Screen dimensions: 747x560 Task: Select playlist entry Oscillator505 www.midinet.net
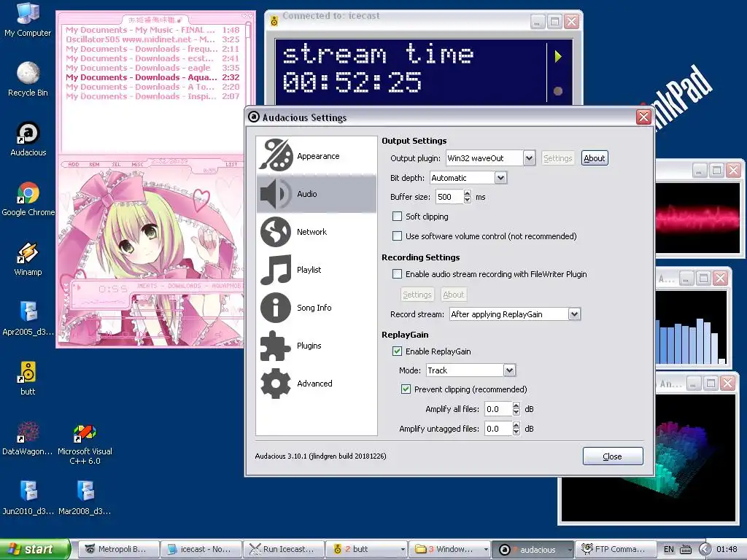pos(153,39)
